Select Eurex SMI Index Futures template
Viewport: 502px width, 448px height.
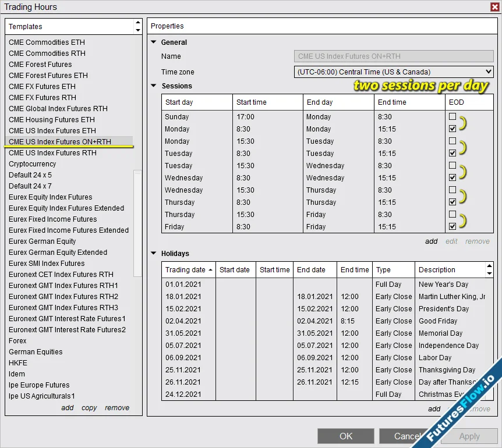47,263
